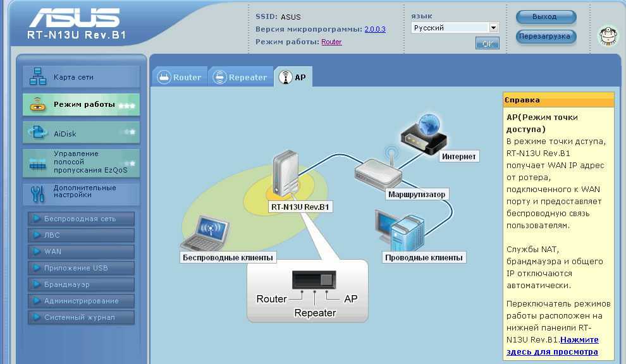Screen dimensions: 626x364
Task: Click the mode switch slider image
Action: click(x=314, y=280)
